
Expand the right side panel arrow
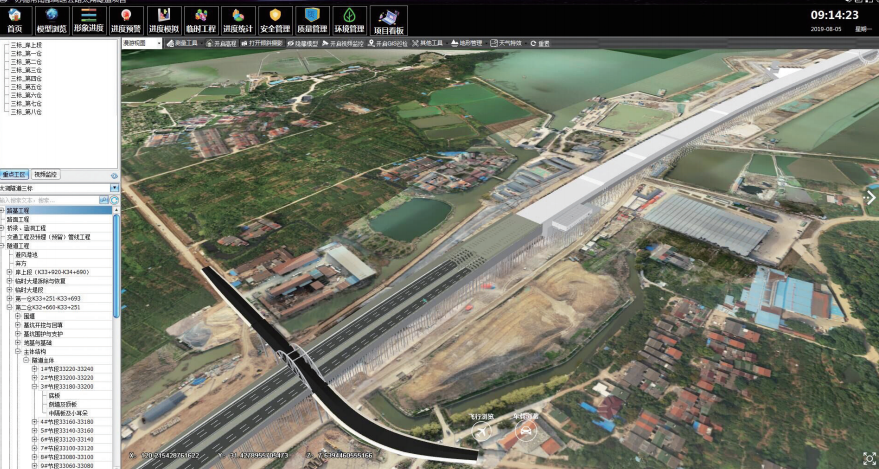click(x=871, y=197)
